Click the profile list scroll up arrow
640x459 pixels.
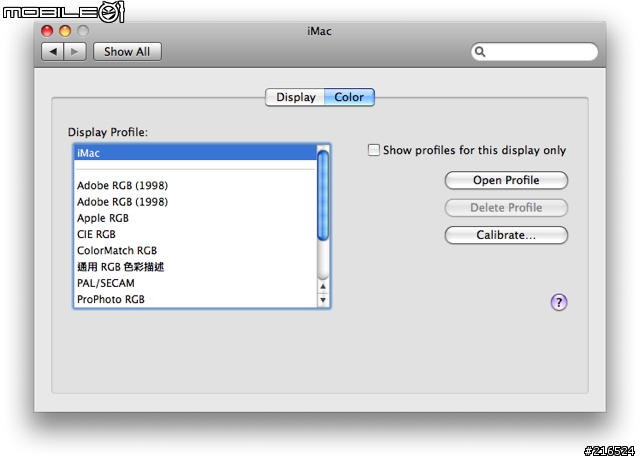[323, 286]
